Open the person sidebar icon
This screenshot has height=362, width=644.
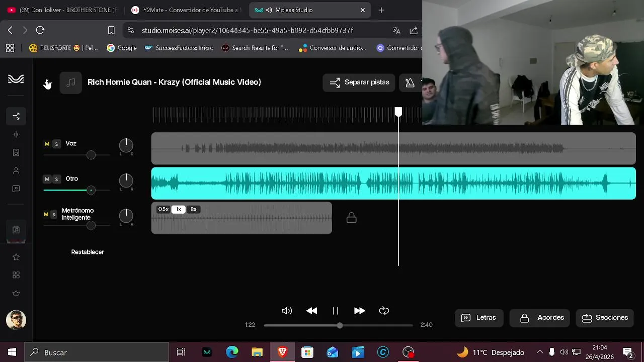tap(16, 170)
